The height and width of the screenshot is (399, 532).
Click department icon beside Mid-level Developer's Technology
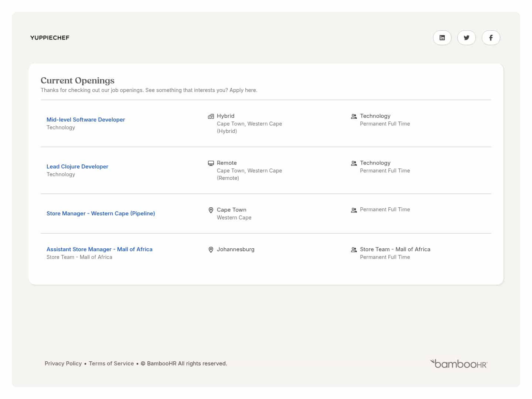[x=354, y=116]
